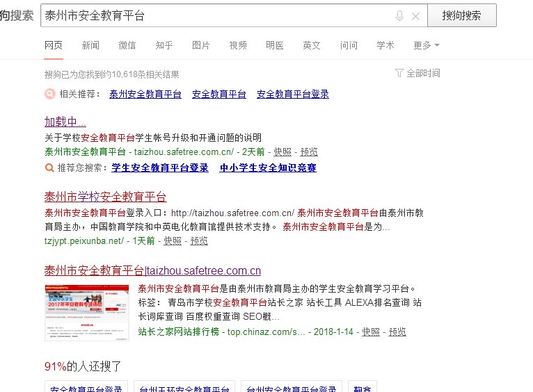533x392 pixels.
Task: Click the 搜狗搜索 logo
Action: pos(17,15)
